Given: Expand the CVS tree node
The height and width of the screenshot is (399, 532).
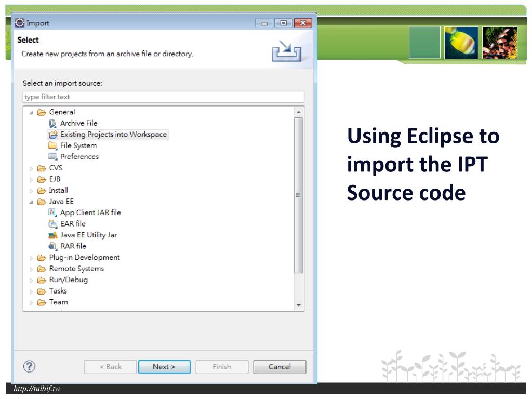Looking at the screenshot, I should point(31,169).
